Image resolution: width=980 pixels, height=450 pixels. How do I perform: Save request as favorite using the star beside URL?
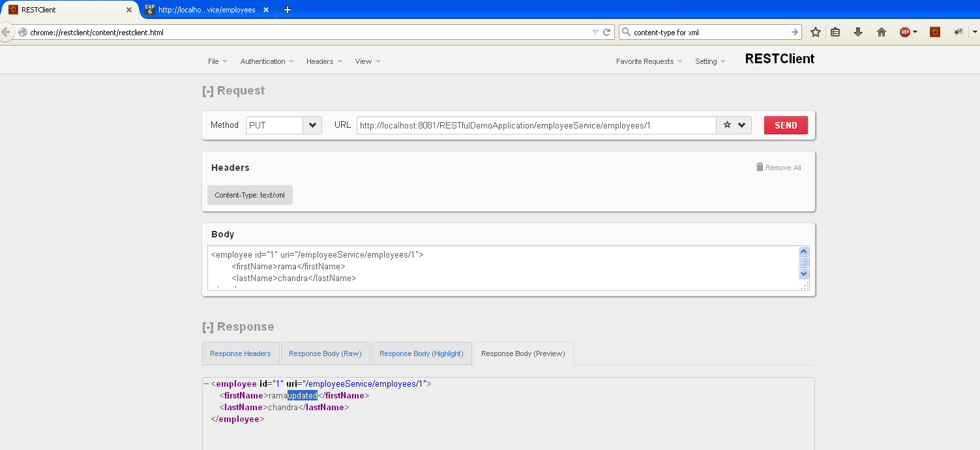[726, 125]
